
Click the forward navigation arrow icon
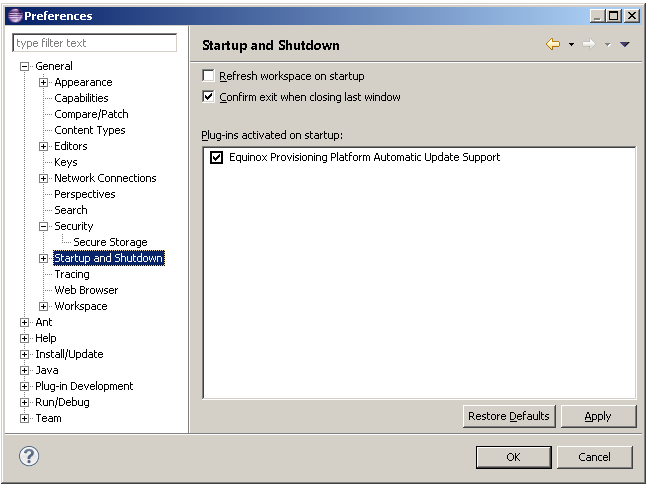coord(589,44)
